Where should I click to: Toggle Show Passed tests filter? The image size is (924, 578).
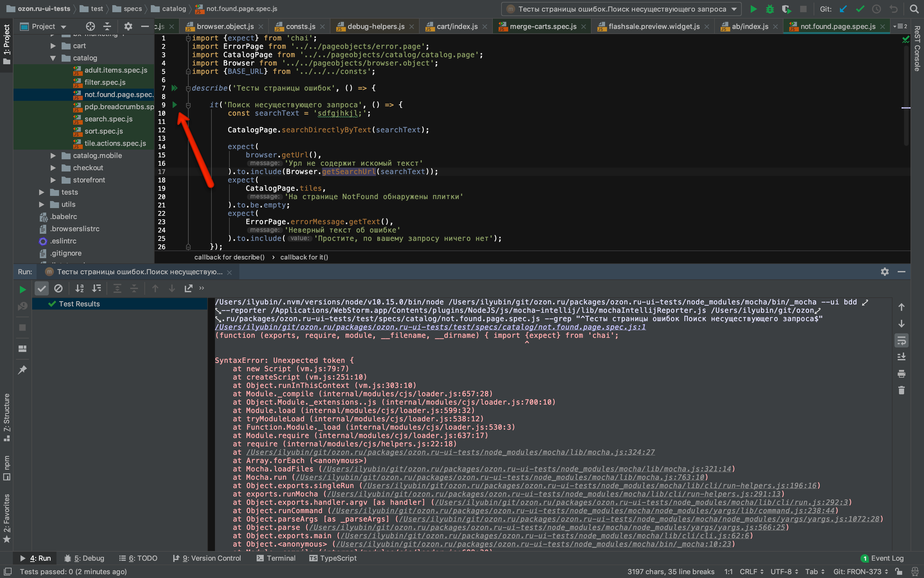(x=42, y=288)
